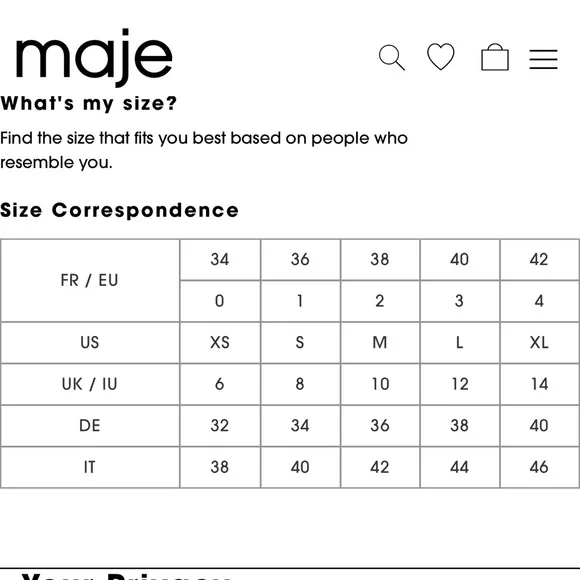Image resolution: width=580 pixels, height=580 pixels.
Task: Click size 12 in the UK row
Action: [x=459, y=384]
